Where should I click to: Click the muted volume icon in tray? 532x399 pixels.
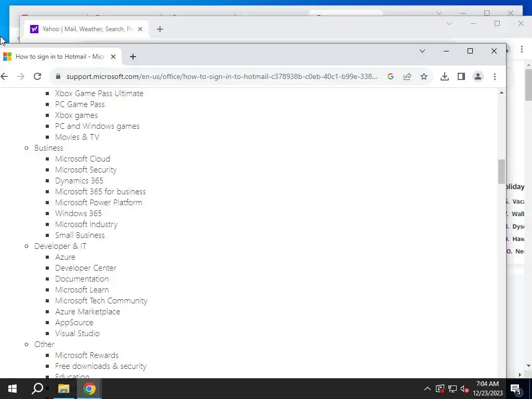464,389
